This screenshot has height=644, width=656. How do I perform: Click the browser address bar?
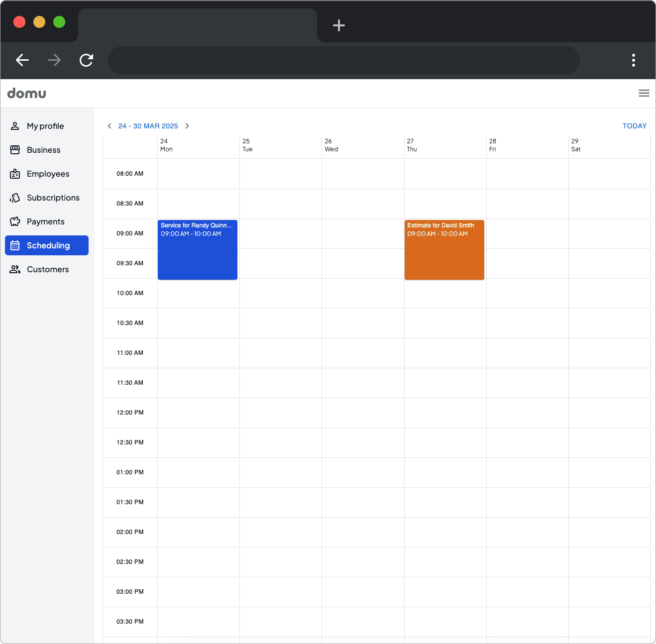click(x=344, y=60)
